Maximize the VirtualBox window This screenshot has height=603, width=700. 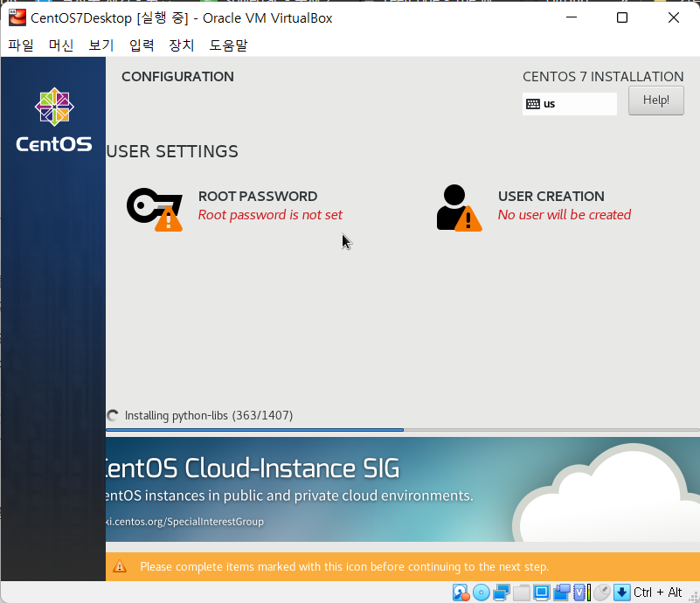(622, 17)
